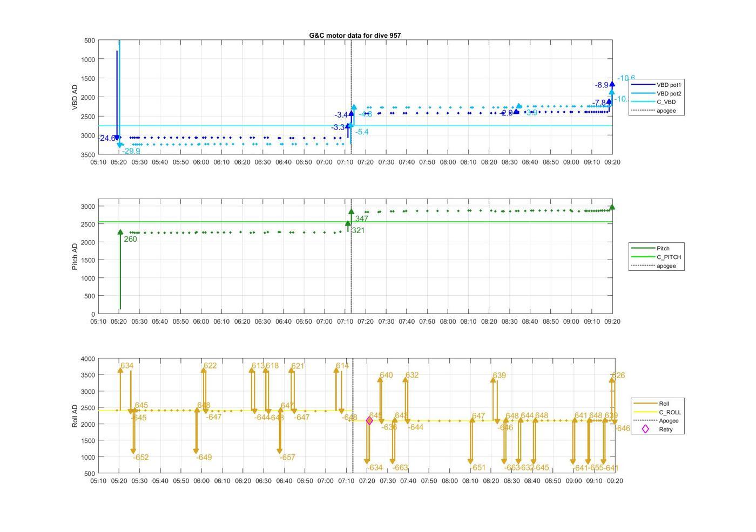Viewport: 756px width, 532px height.
Task: Click the dark green Pitch arrow at 05:20
Action: pyautogui.click(x=120, y=270)
